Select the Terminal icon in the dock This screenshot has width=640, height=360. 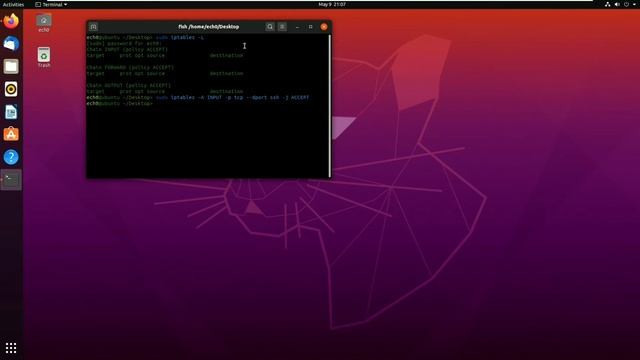[11, 180]
